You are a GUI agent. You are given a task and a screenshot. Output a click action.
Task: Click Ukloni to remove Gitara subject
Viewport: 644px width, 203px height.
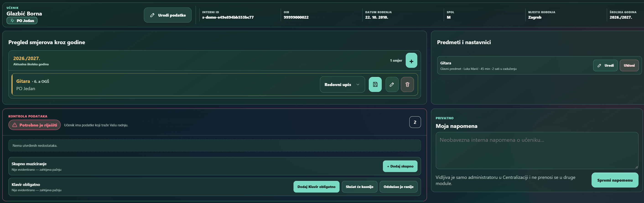pos(629,65)
